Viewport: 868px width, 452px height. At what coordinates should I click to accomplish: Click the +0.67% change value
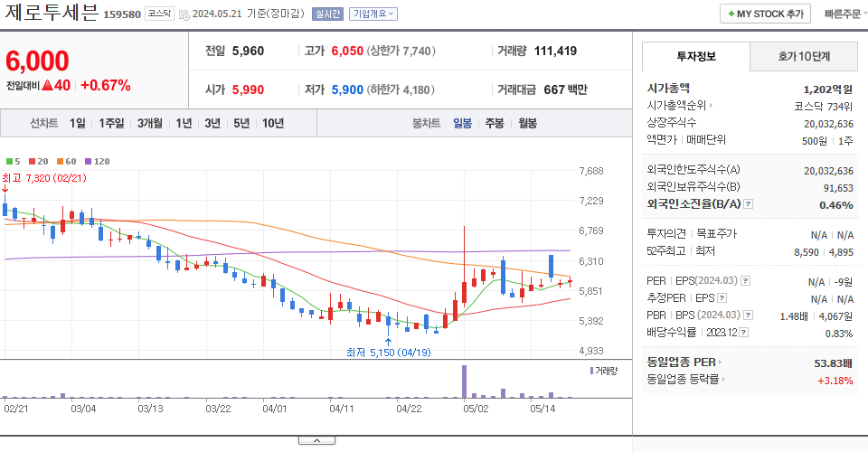[106, 85]
